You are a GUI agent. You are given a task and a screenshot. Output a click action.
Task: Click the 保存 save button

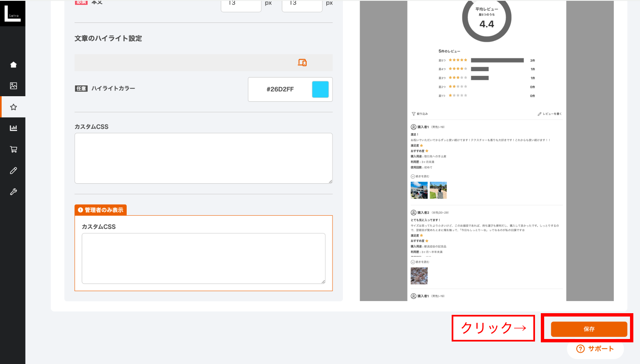[x=589, y=329]
